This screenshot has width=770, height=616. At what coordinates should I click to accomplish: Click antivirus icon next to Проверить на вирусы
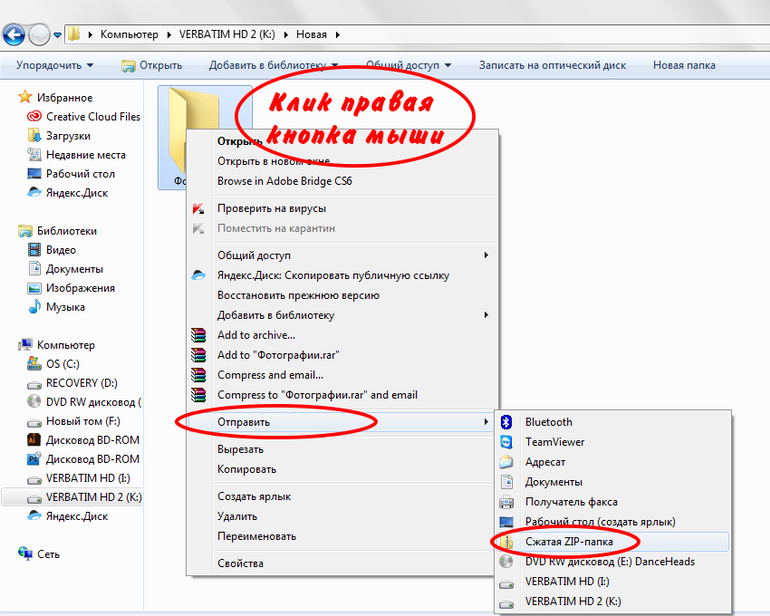[x=198, y=208]
